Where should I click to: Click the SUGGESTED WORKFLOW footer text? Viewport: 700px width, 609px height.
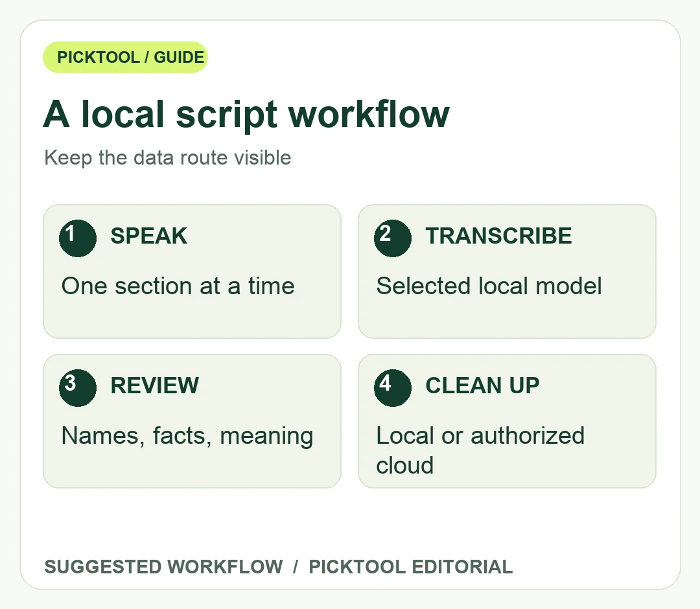(163, 567)
